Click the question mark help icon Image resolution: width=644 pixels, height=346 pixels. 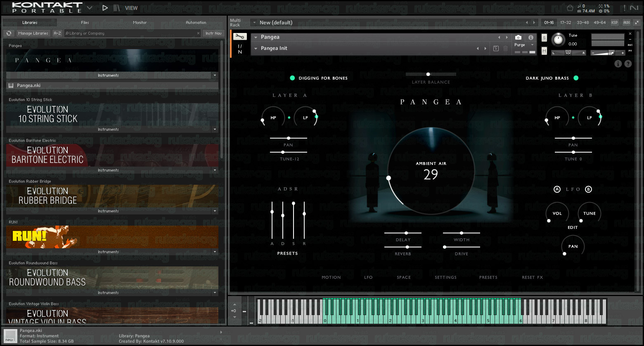[x=628, y=64]
